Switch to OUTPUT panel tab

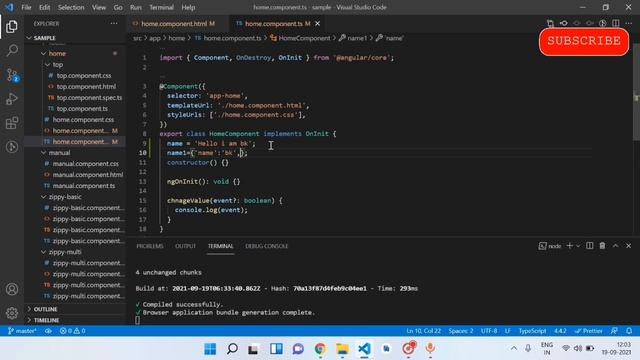pos(185,246)
